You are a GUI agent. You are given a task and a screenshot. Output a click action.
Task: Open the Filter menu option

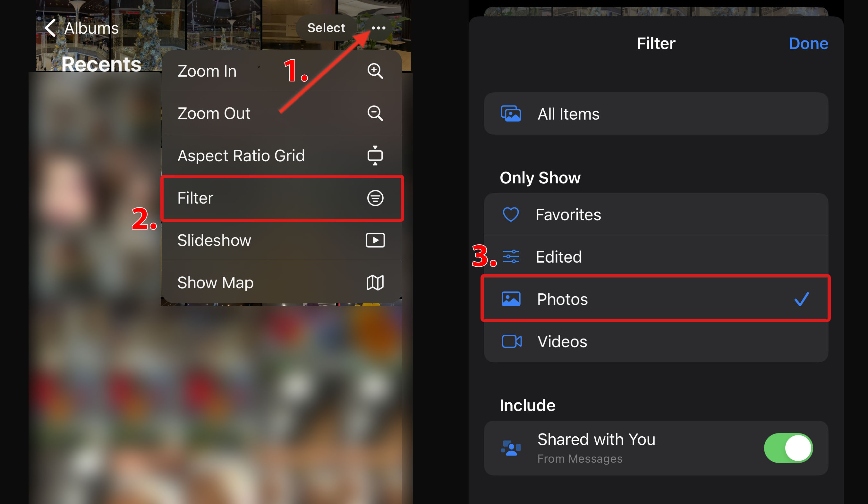point(281,198)
